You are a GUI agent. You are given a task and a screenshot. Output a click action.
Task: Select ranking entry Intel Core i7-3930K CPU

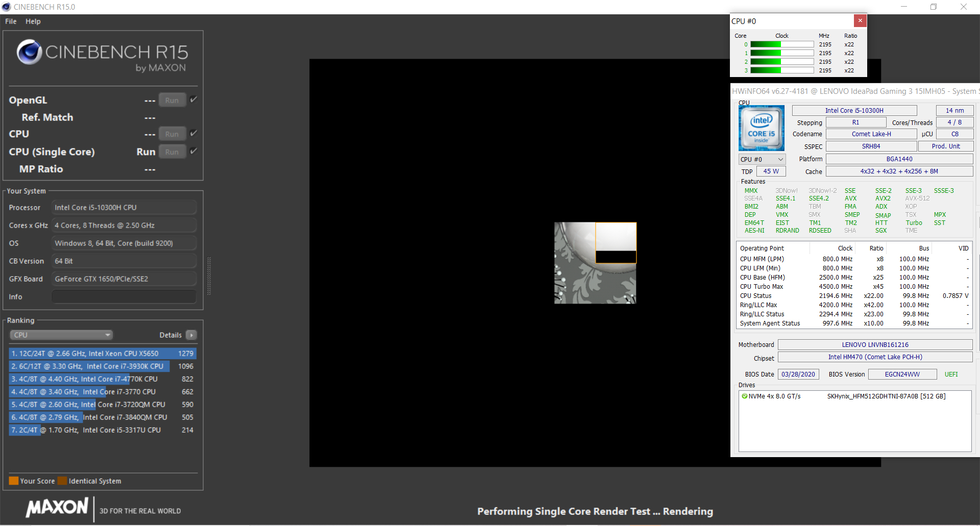tap(103, 366)
